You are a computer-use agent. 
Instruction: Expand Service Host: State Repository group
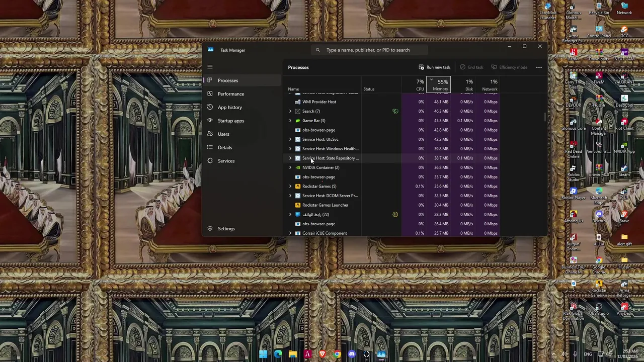pos(290,158)
